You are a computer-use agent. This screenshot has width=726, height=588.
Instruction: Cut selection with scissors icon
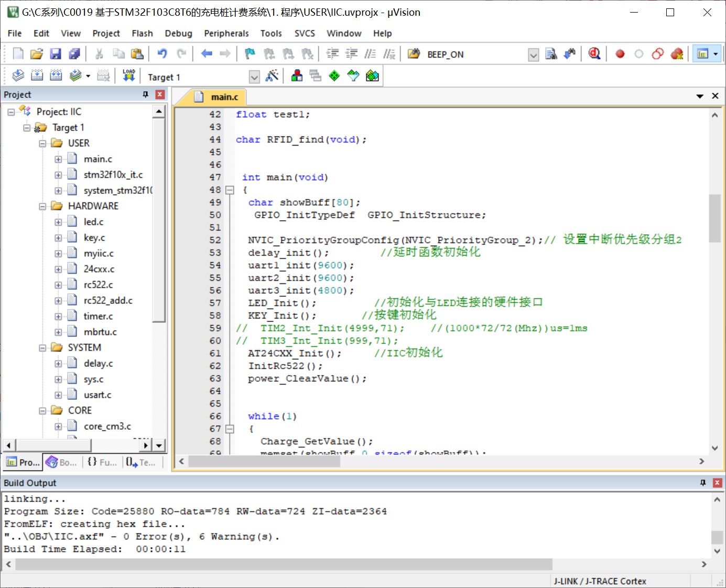[99, 53]
